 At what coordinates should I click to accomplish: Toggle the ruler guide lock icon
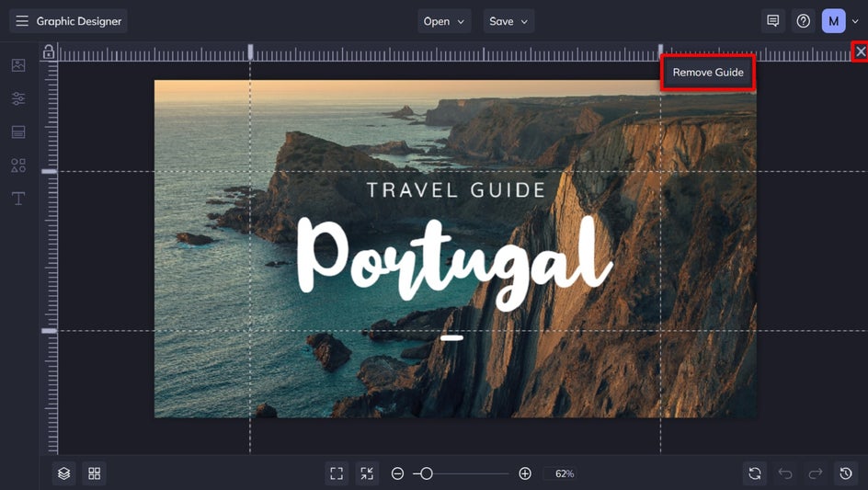click(49, 52)
